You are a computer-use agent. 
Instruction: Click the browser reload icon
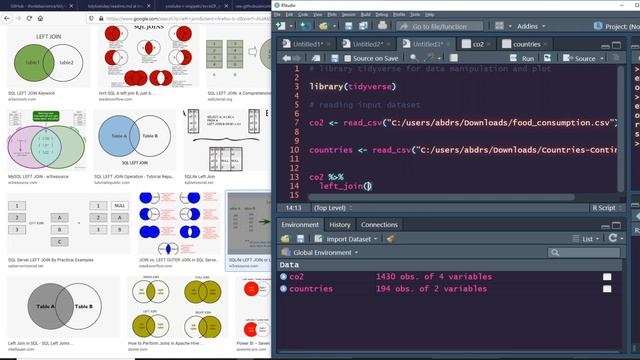tap(29, 18)
